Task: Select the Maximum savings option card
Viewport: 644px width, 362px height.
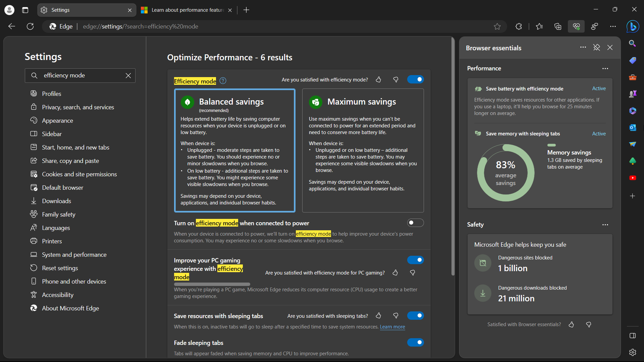Action: [363, 150]
